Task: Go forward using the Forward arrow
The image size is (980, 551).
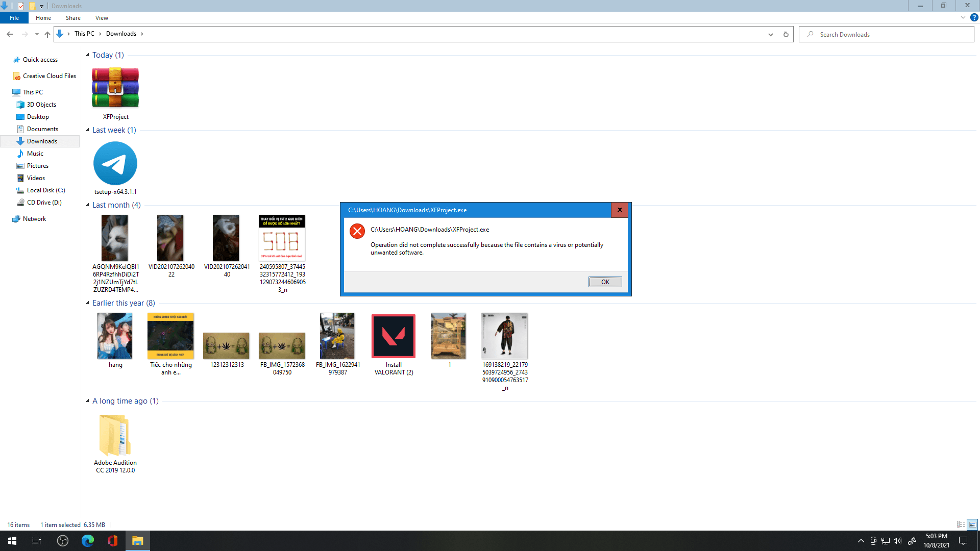Action: (x=24, y=34)
